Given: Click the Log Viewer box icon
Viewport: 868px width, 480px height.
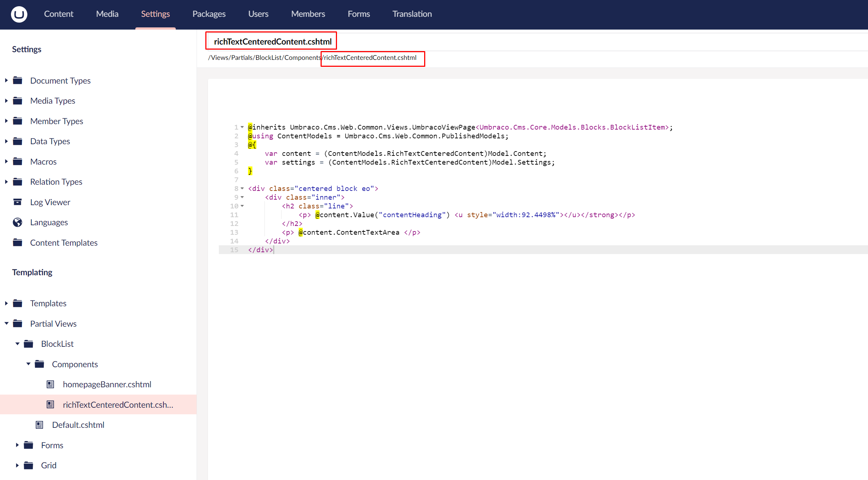Looking at the screenshot, I should tap(18, 202).
